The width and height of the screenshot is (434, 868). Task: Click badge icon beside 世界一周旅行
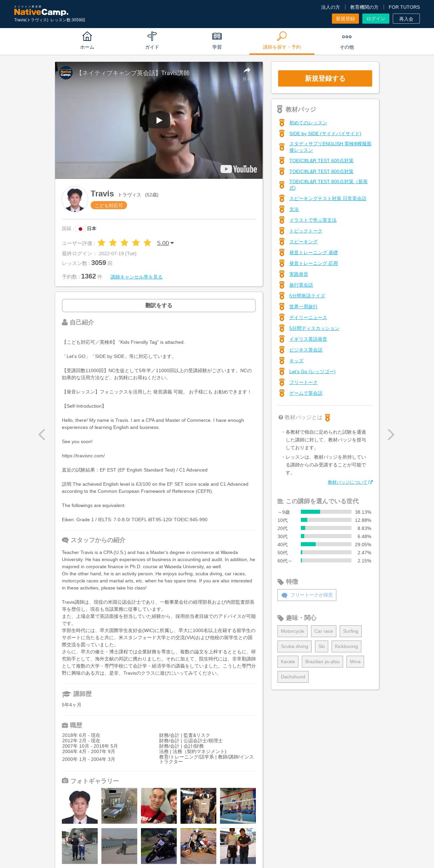[x=282, y=307]
